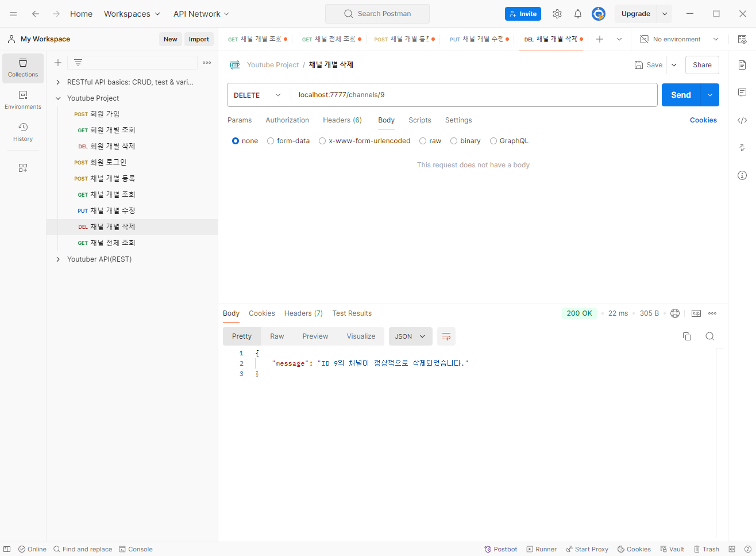Click the Send button
Screen dimensions: 756x556
(x=682, y=95)
